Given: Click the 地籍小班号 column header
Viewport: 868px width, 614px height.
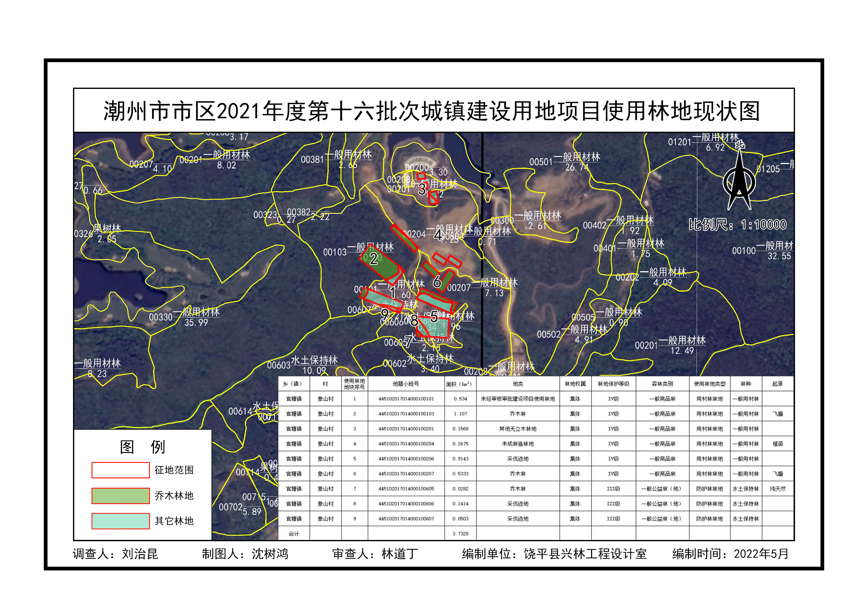Looking at the screenshot, I should 406,384.
